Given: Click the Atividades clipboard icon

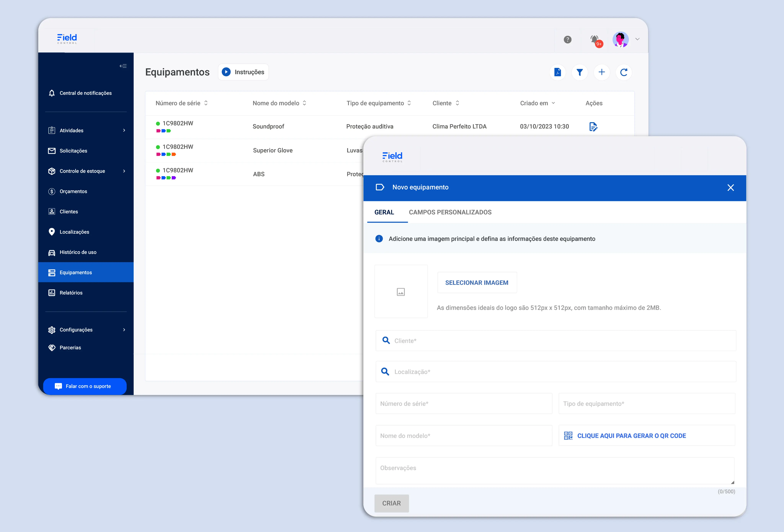Looking at the screenshot, I should coord(52,130).
